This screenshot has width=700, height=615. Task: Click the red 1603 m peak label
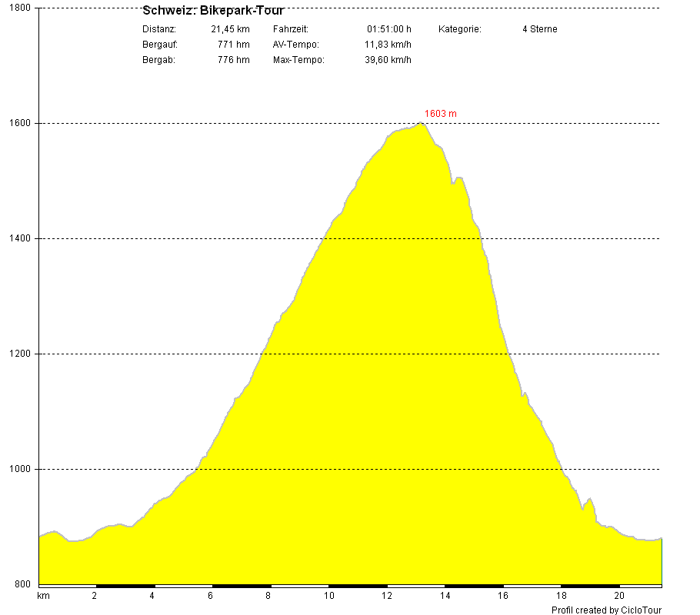[441, 114]
